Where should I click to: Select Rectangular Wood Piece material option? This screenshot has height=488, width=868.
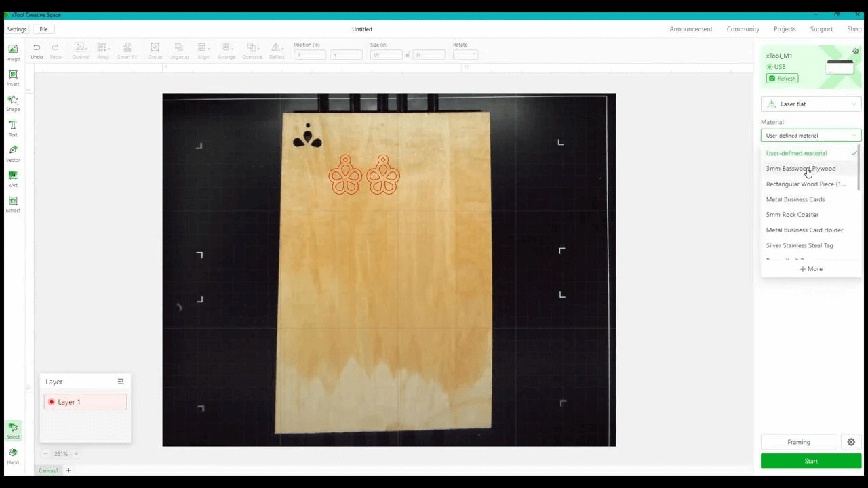pos(806,184)
